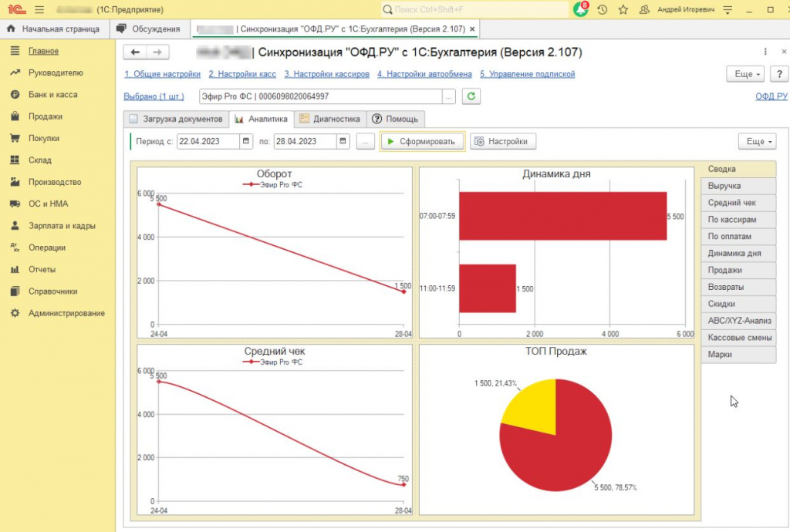The height and width of the screenshot is (532, 790).
Task: Open the Банк и касса section
Action: click(53, 95)
